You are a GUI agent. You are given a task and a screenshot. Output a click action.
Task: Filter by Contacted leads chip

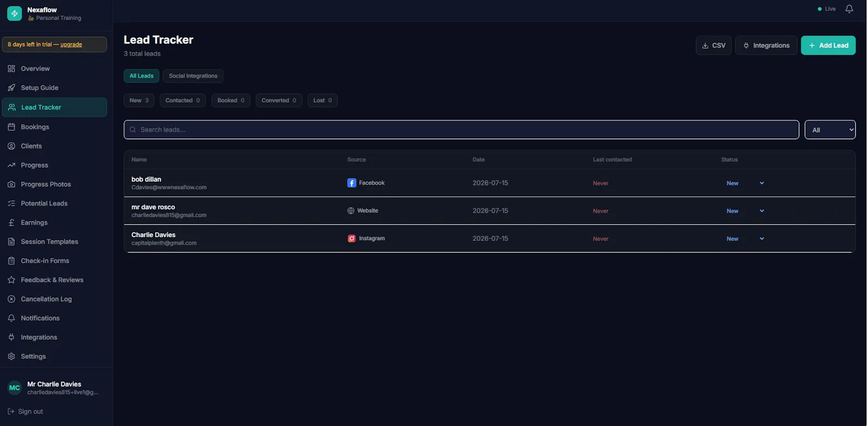click(182, 100)
